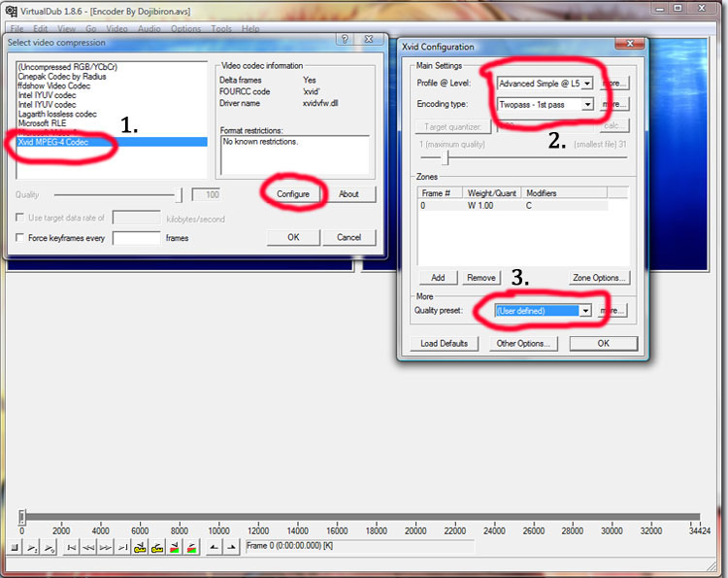Click the help question mark in compression dialog

(x=345, y=39)
